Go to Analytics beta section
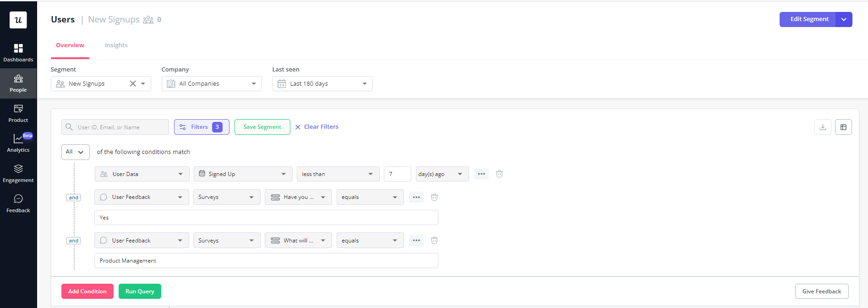This screenshot has width=868, height=308. click(18, 143)
